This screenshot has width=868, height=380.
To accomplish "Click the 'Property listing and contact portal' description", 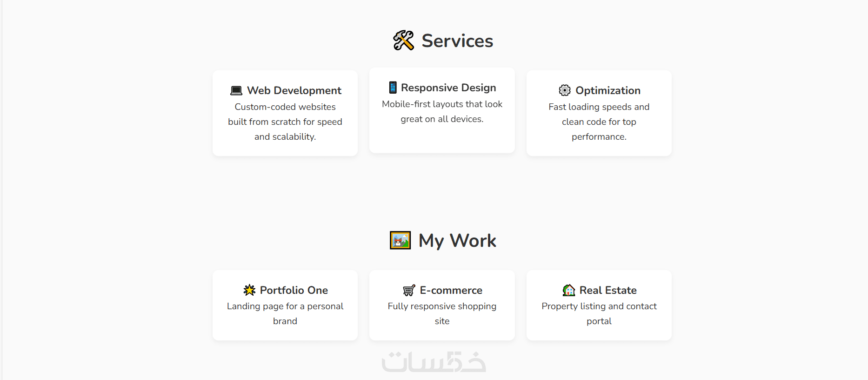I will 599,313.
